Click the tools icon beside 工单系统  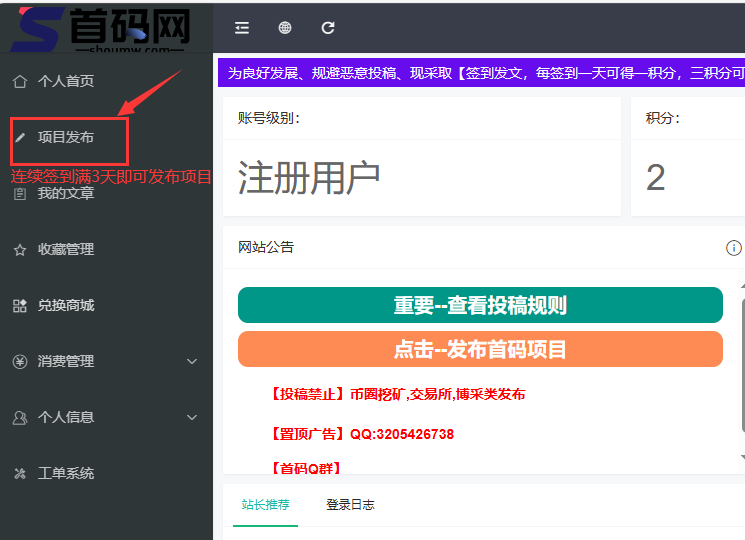19,474
